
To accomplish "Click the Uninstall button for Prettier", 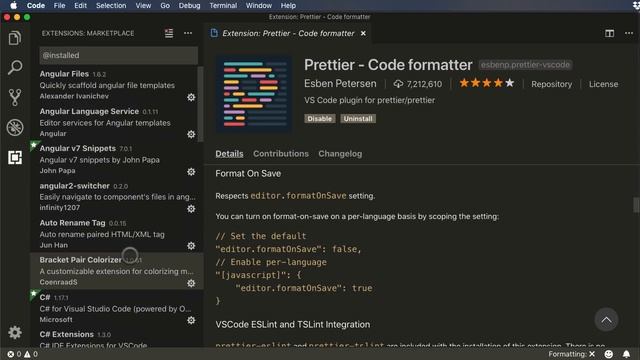I will click(358, 119).
